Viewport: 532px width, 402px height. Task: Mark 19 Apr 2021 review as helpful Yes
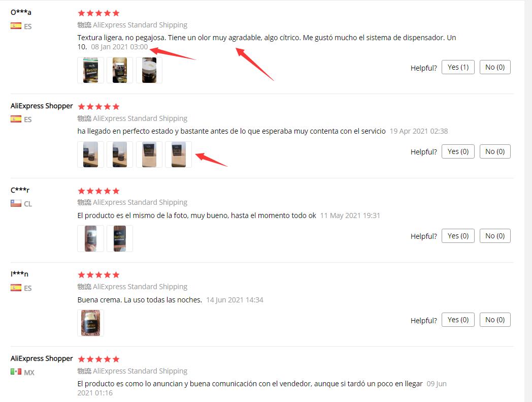[x=458, y=151]
